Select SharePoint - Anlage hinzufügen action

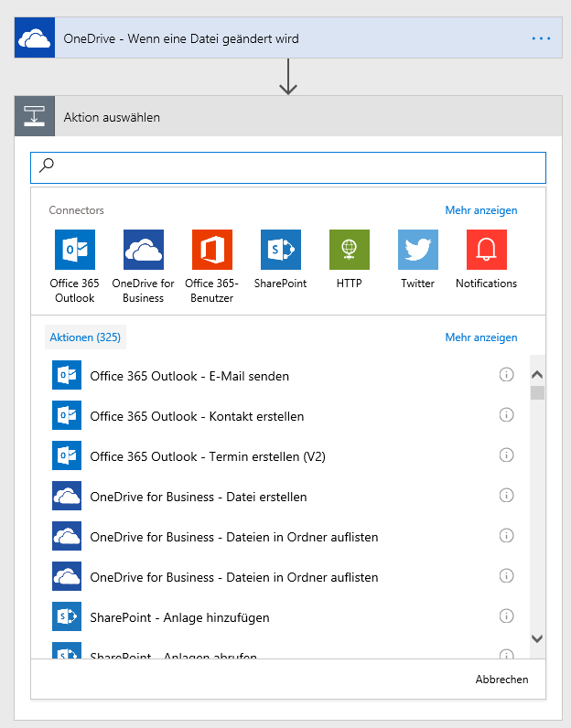pos(179,617)
